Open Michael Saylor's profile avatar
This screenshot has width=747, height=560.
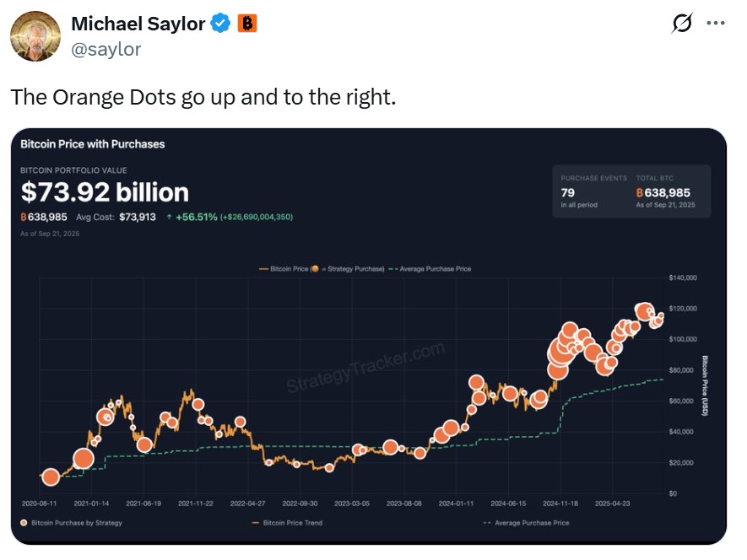click(x=35, y=36)
